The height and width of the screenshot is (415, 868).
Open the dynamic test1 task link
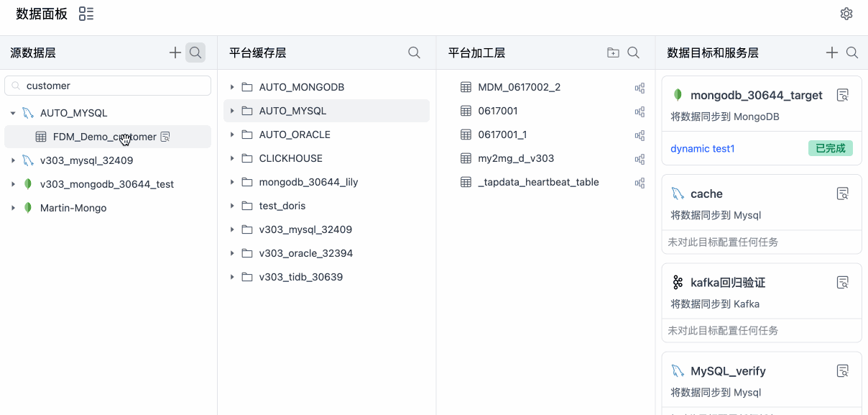point(703,149)
